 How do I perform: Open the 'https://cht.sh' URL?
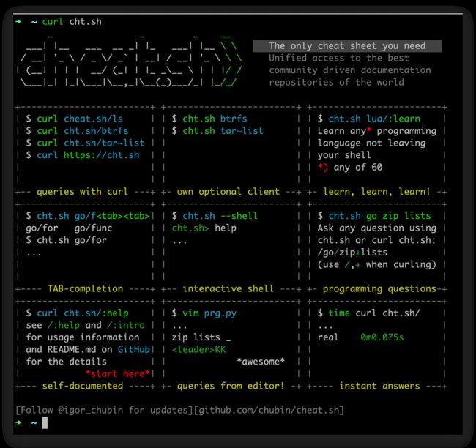point(101,155)
